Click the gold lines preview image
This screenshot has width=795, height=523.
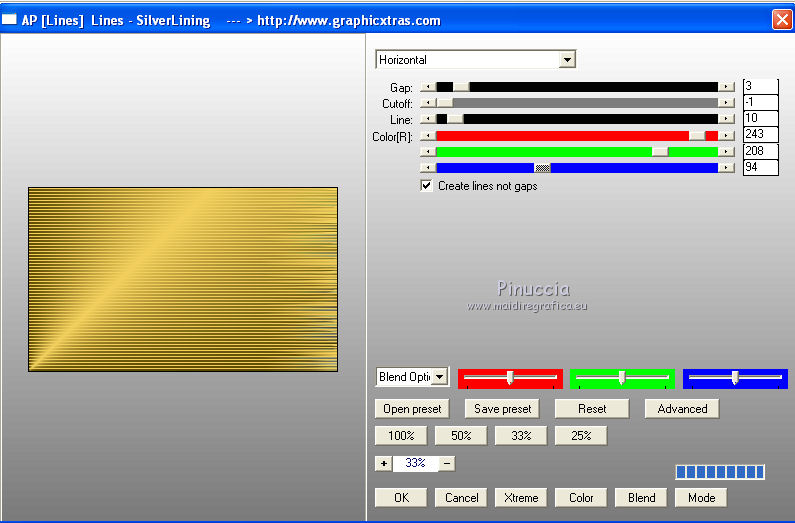pos(183,279)
